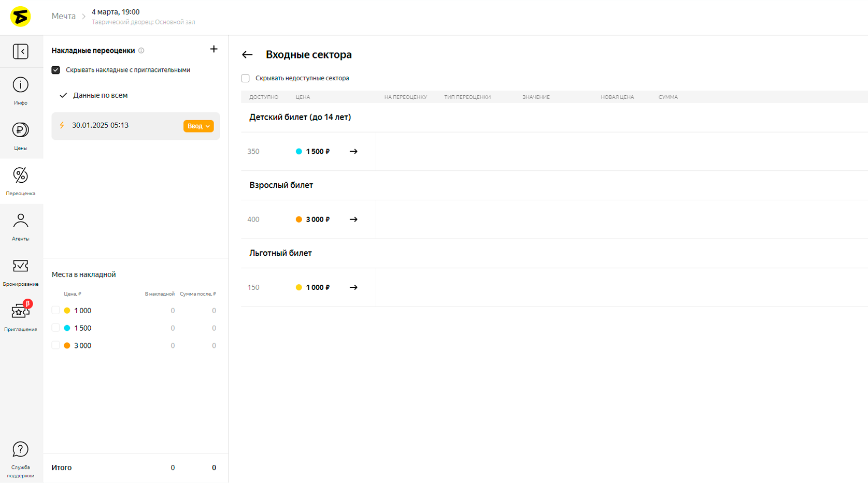The image size is (868, 483).
Task: Click the back arrow near Входные сектора
Action: tap(247, 55)
